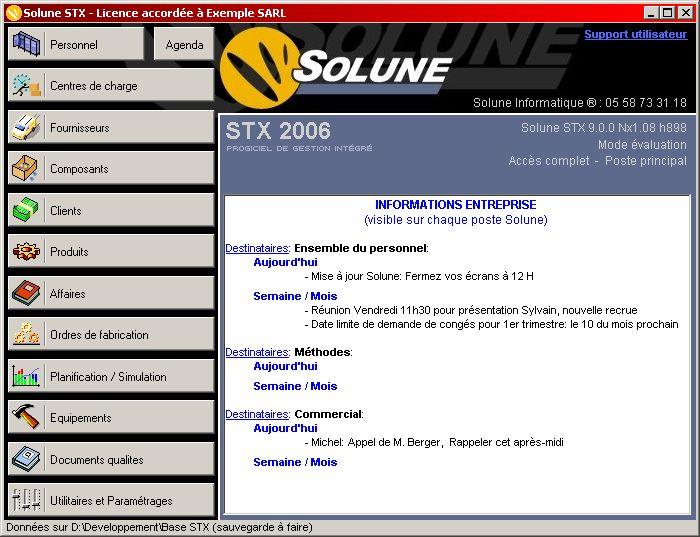Click Destinataires link for Commercial
This screenshot has height=537, width=700.
coord(257,414)
